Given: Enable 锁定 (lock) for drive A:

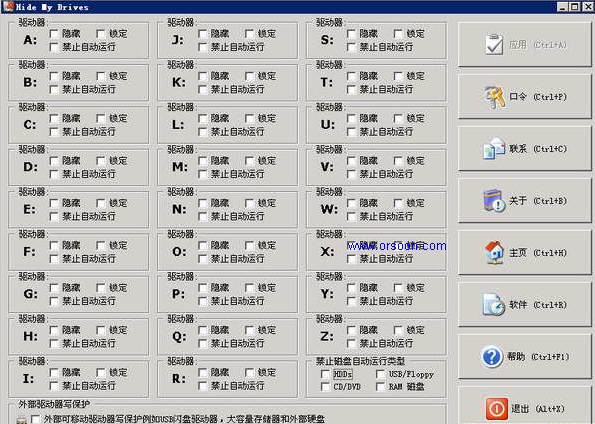Looking at the screenshot, I should point(101,34).
